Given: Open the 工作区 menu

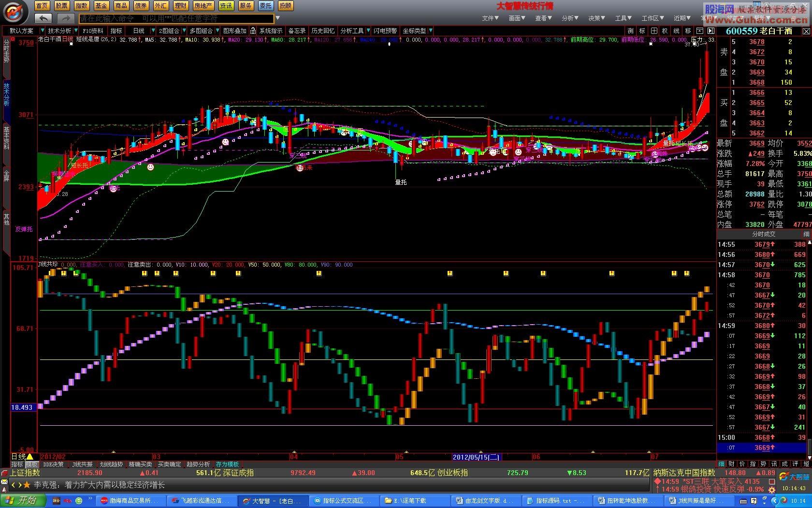Looking at the screenshot, I should [652, 18].
